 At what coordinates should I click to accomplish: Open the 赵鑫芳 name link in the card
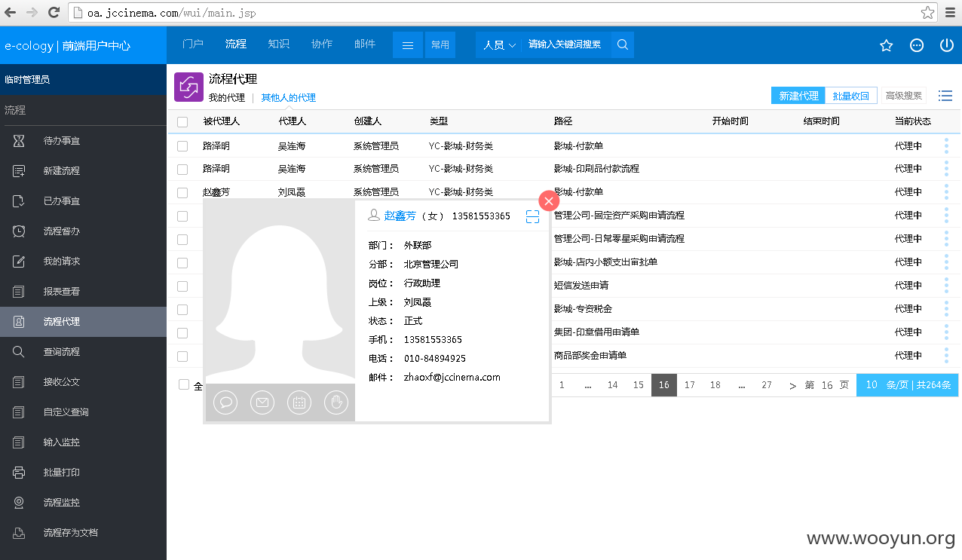(400, 216)
